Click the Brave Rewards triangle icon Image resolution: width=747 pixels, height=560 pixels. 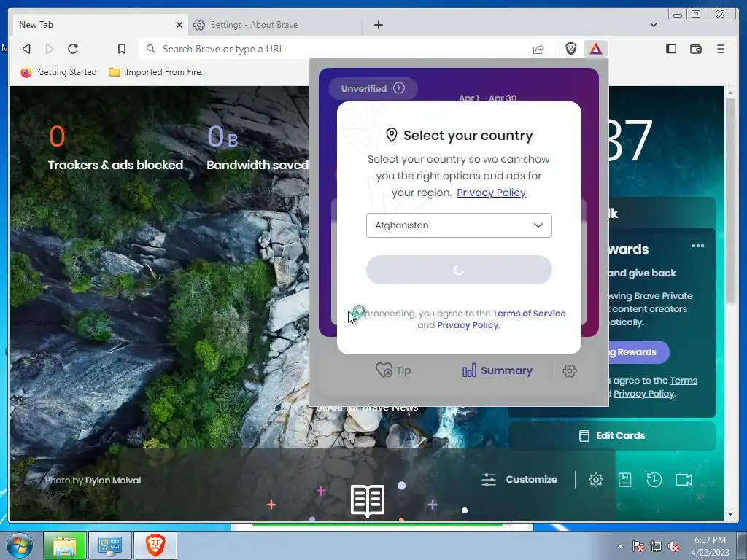pos(595,49)
